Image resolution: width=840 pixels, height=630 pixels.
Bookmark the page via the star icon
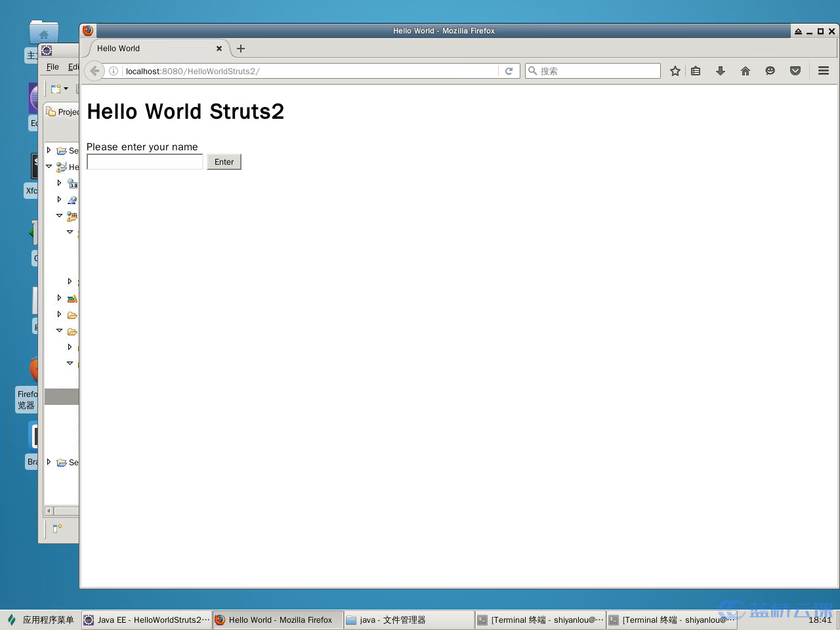675,71
